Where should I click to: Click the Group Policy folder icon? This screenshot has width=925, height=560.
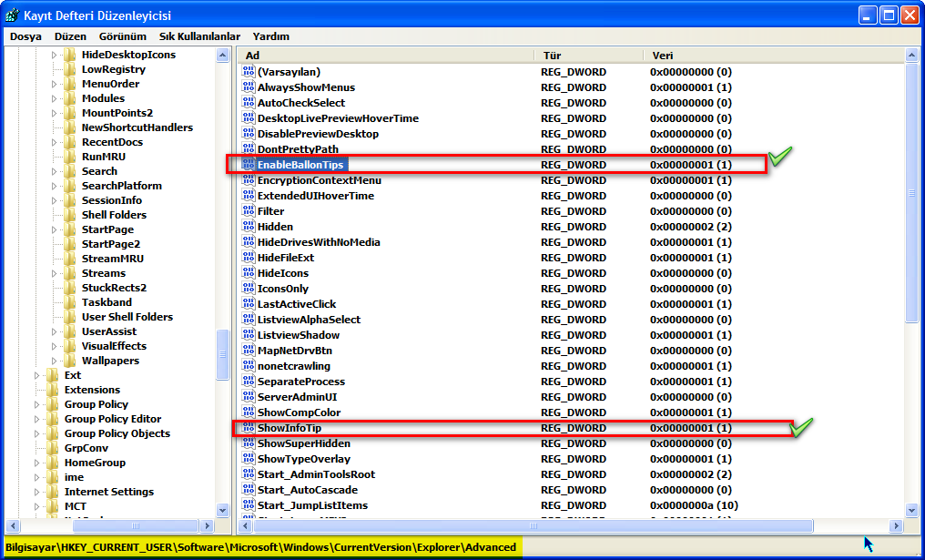[53, 404]
